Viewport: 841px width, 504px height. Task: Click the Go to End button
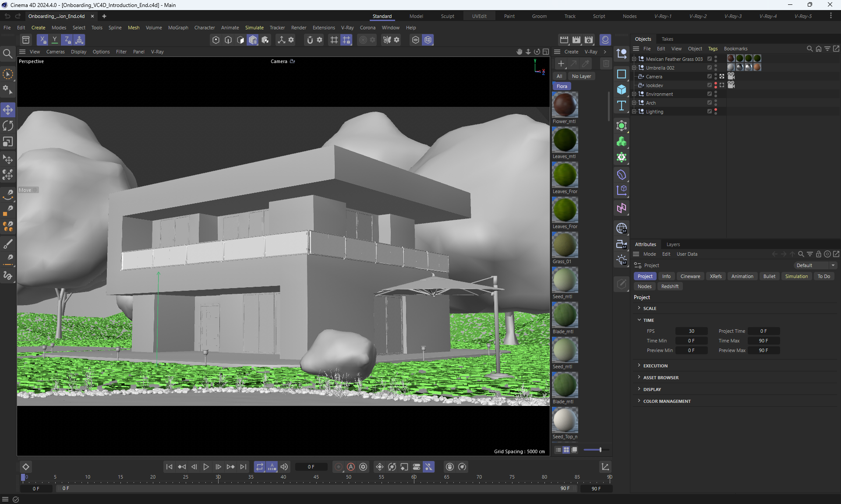(x=243, y=467)
